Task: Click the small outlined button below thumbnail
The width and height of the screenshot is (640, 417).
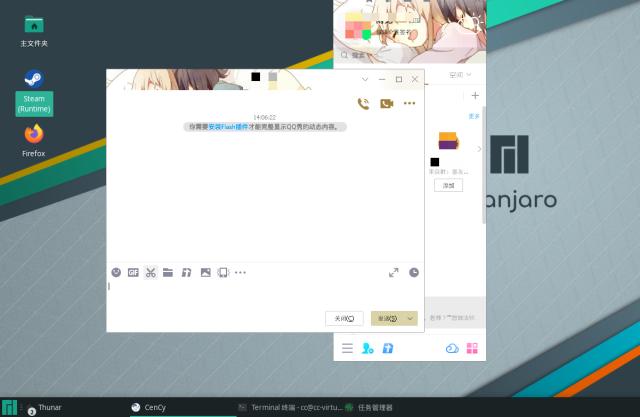Action: (448, 185)
